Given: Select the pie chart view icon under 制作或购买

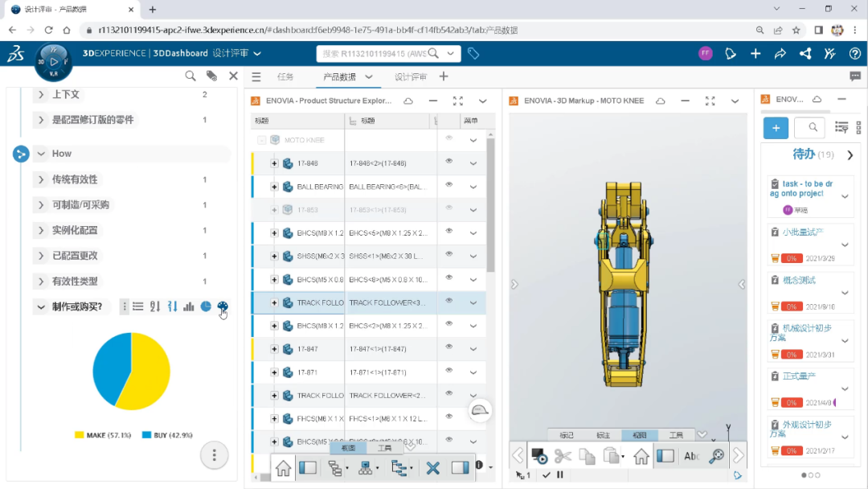Looking at the screenshot, I should pos(206,307).
